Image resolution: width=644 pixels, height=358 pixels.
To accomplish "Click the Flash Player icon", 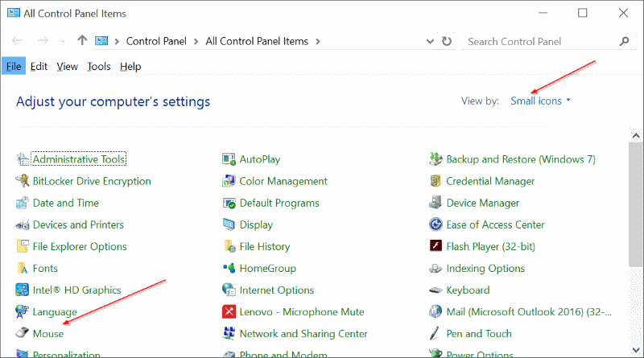I will 436,247.
